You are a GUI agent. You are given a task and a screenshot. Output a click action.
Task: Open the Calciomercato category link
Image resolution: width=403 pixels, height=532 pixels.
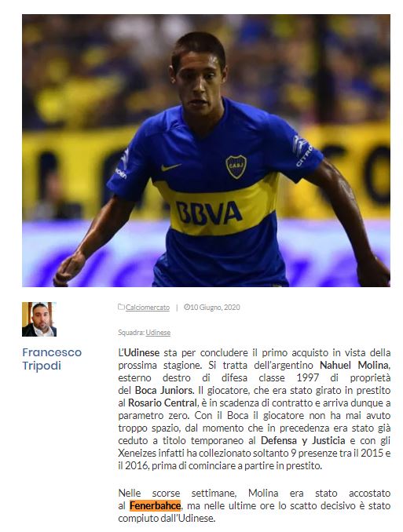[148, 308]
